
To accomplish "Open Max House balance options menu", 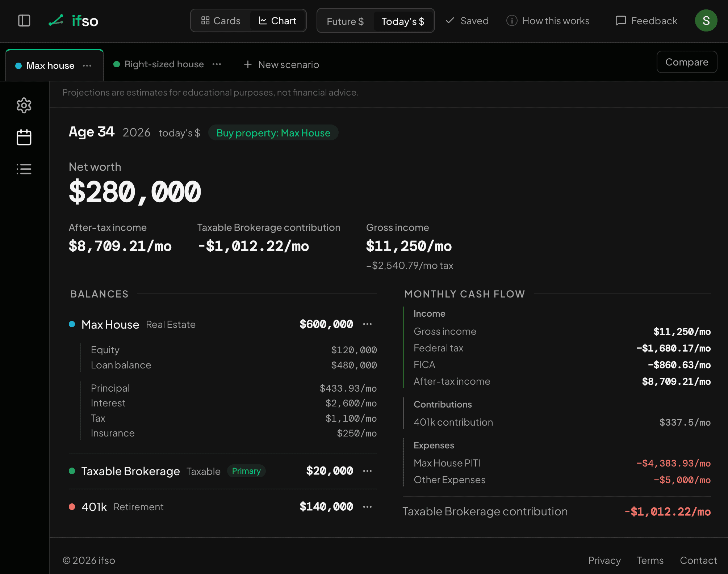I will [x=367, y=324].
